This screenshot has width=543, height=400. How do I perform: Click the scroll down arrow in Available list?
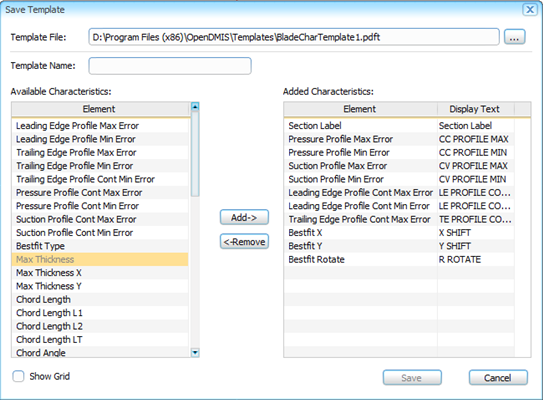[195, 353]
